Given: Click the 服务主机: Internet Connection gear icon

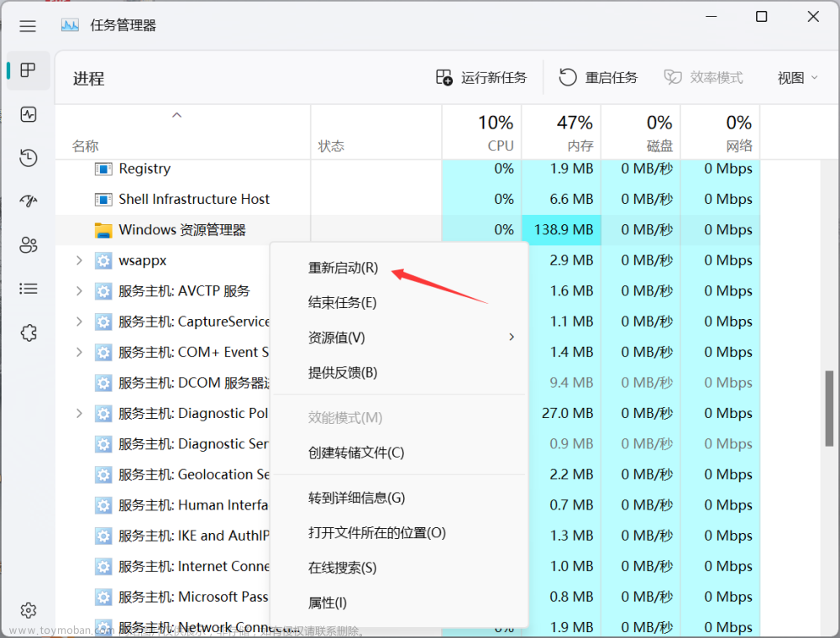Looking at the screenshot, I should pos(103,567).
